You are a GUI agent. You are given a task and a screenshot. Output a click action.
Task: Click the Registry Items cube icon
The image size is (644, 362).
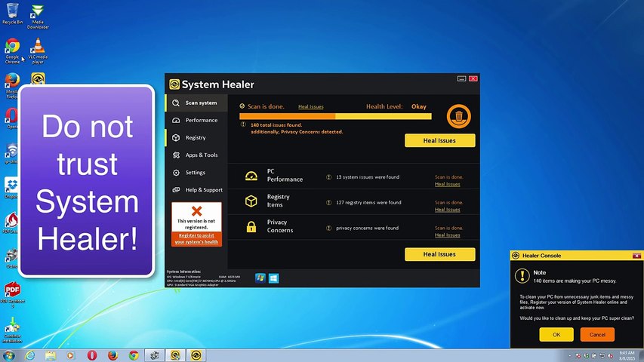click(251, 201)
